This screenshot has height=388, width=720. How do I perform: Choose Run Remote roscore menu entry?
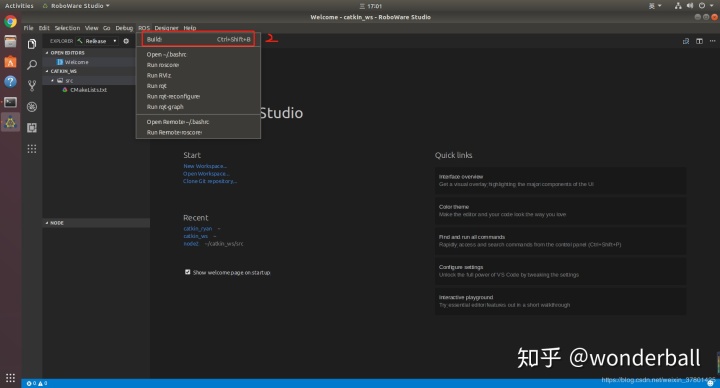[198, 132]
